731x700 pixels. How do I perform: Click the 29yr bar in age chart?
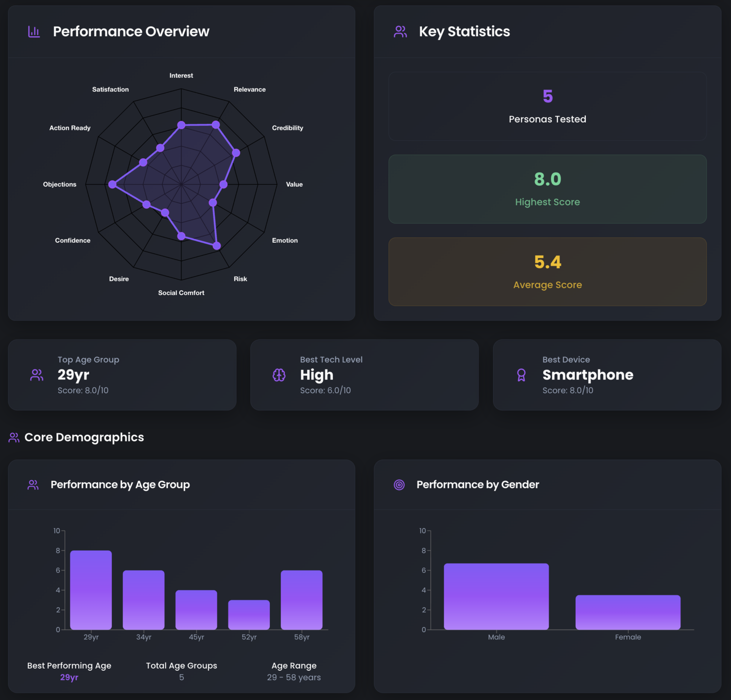91,590
